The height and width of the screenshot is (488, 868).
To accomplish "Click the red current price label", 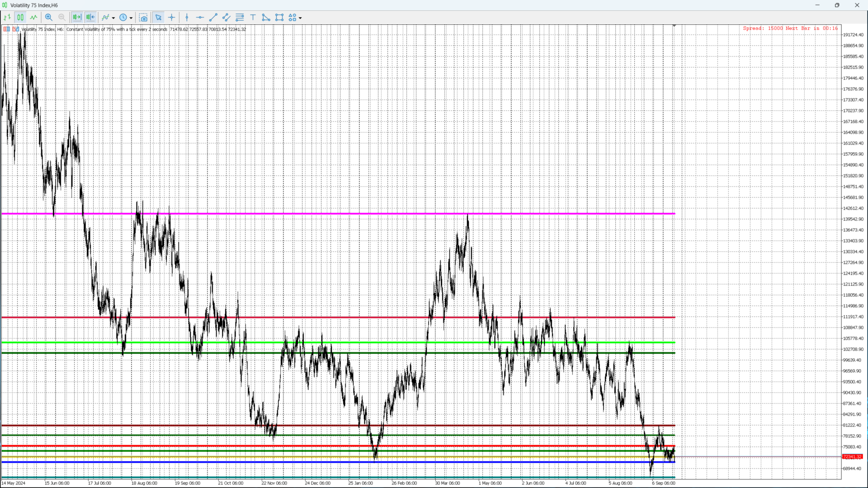I will click(852, 457).
